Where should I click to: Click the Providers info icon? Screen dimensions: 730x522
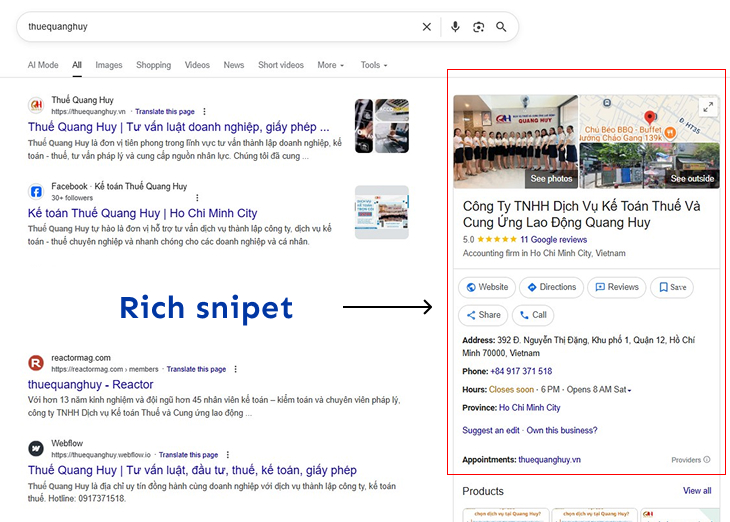coord(707,460)
